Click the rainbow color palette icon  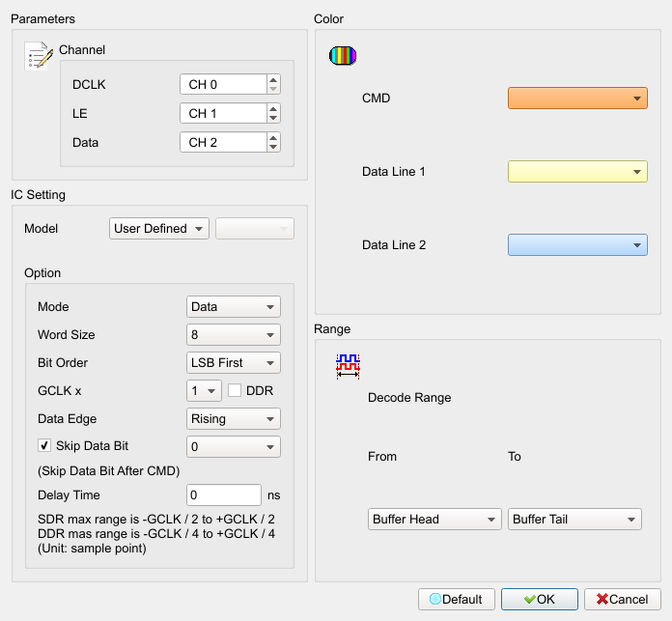pos(343,56)
